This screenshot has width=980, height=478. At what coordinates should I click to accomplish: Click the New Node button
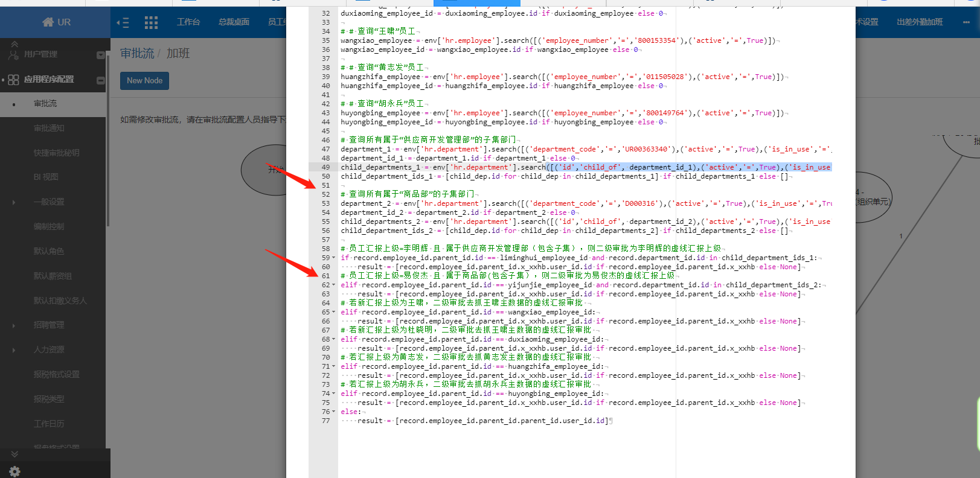click(144, 81)
